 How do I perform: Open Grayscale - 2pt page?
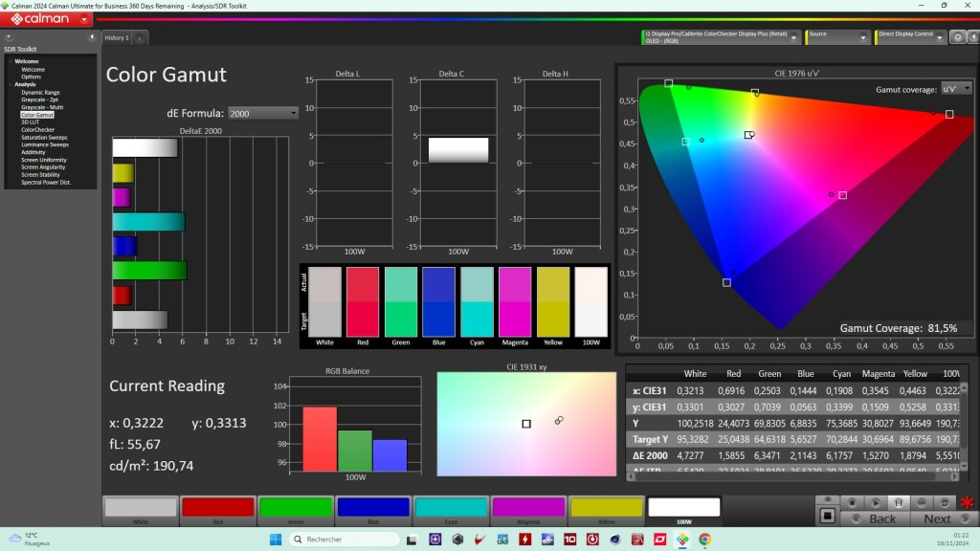click(39, 99)
